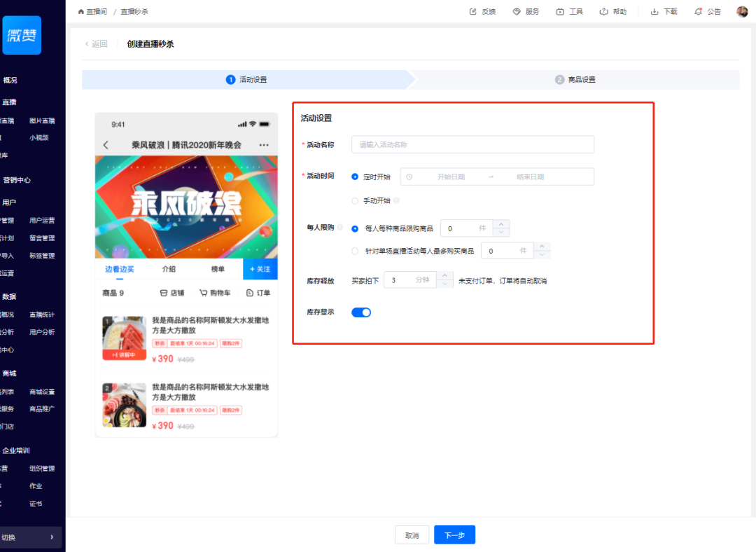This screenshot has height=552, width=756.
Task: Click the 下载 download icon
Action: click(654, 12)
